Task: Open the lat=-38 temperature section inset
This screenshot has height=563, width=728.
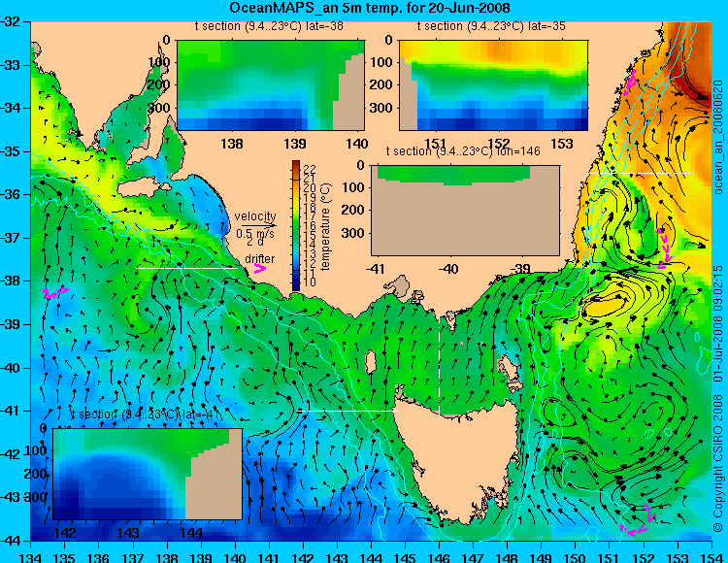Action: (271, 85)
